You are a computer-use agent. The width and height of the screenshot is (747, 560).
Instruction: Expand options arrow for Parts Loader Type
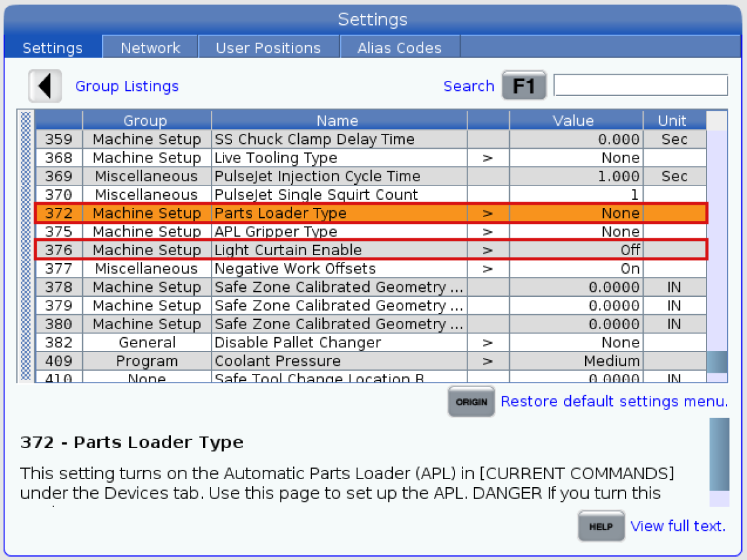[x=487, y=213]
